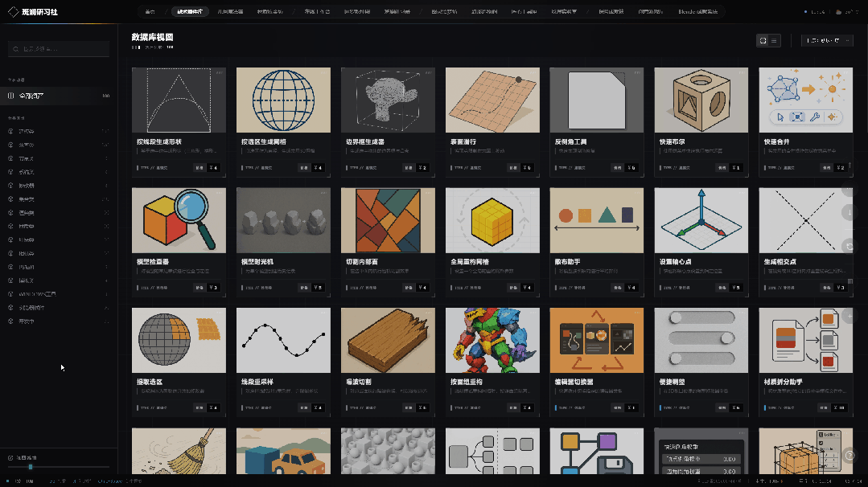Click the cloud icon in top-right header
This screenshot has height=487, width=868.
click(x=839, y=11)
